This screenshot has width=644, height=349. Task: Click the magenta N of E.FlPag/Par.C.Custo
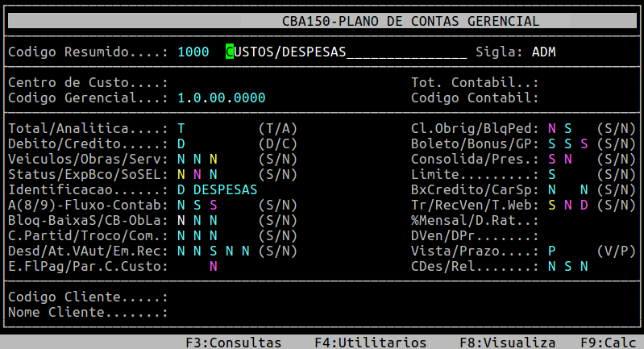(x=214, y=266)
